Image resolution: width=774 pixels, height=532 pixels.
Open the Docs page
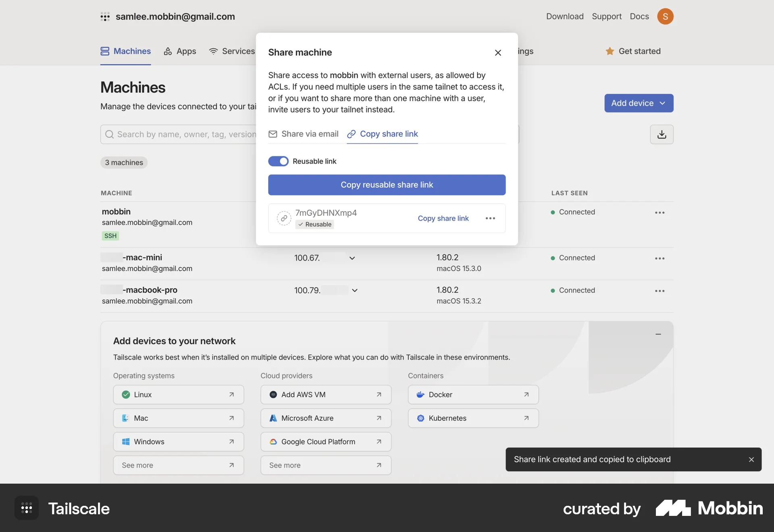(x=639, y=17)
